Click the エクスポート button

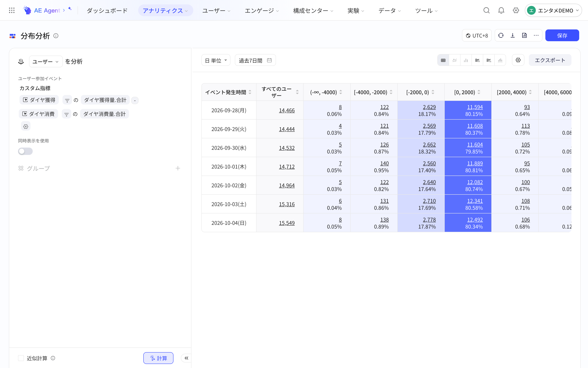pyautogui.click(x=550, y=60)
